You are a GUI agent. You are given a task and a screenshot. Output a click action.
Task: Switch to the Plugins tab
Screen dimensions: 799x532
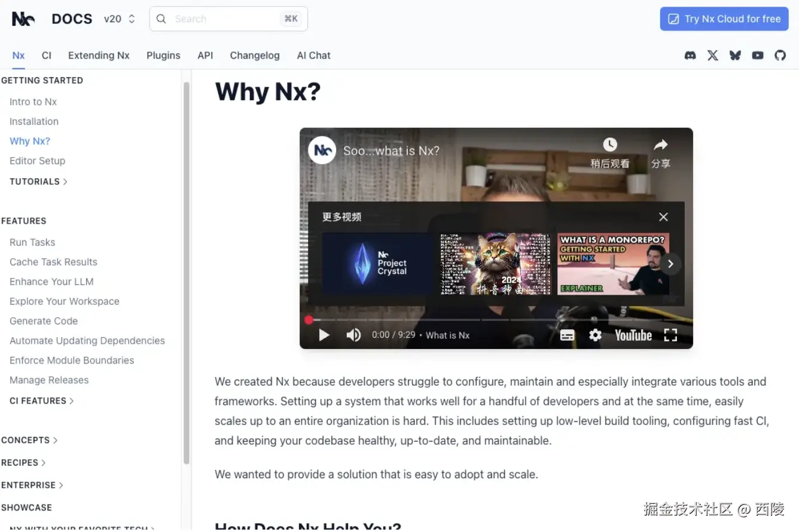coord(163,56)
